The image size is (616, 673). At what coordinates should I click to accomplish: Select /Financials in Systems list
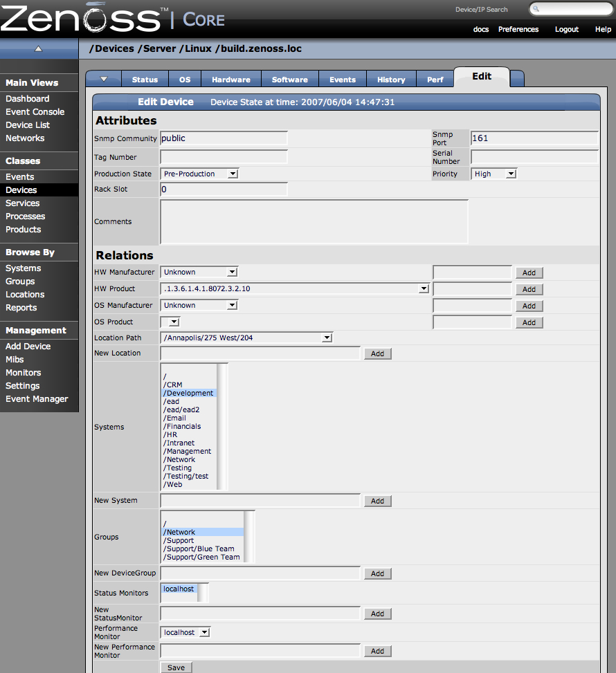[x=183, y=426]
